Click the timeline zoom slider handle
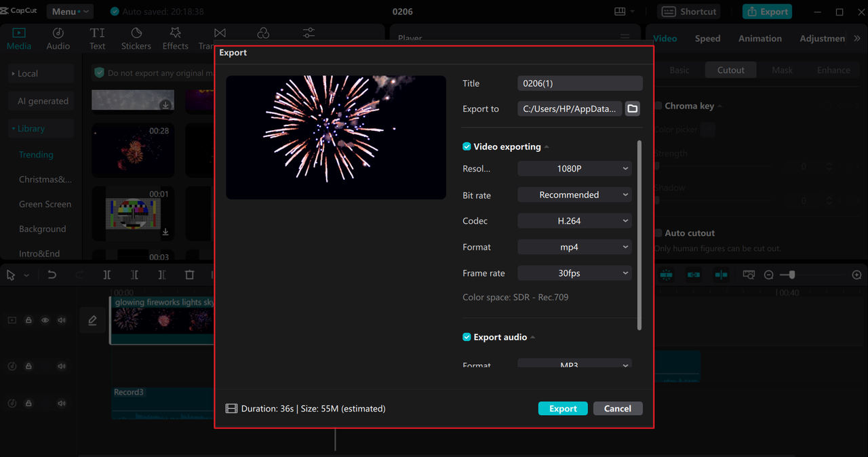 [791, 275]
